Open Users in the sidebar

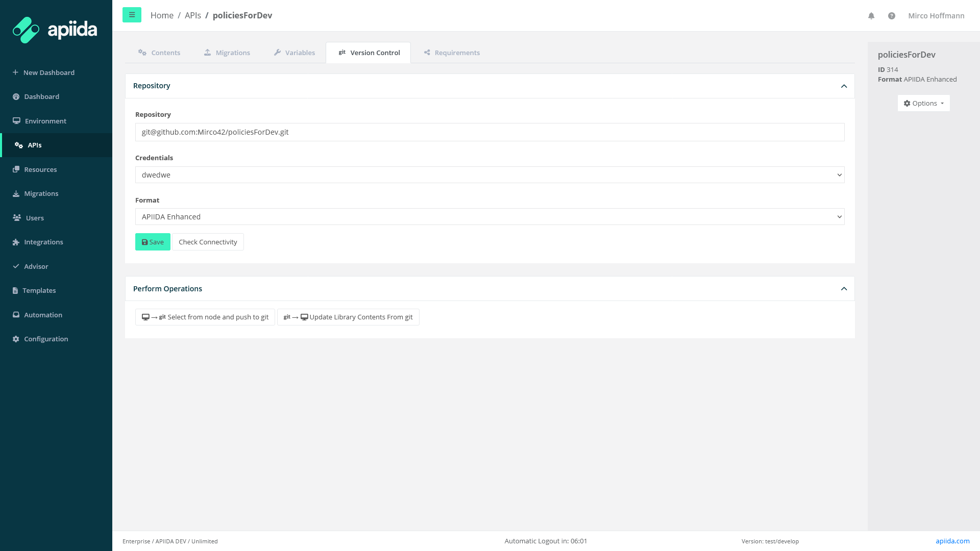tap(35, 218)
